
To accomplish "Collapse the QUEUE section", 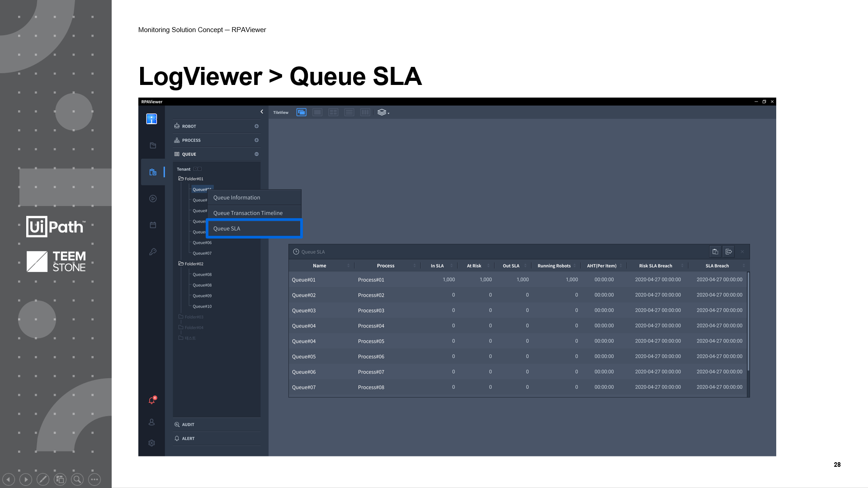I will 256,154.
